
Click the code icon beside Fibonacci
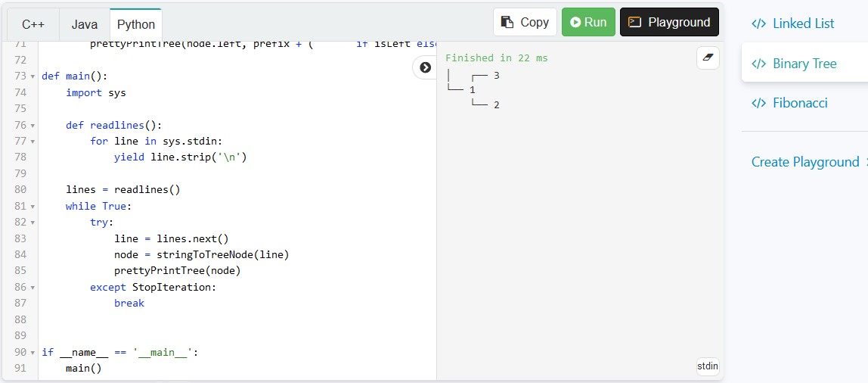[x=758, y=103]
